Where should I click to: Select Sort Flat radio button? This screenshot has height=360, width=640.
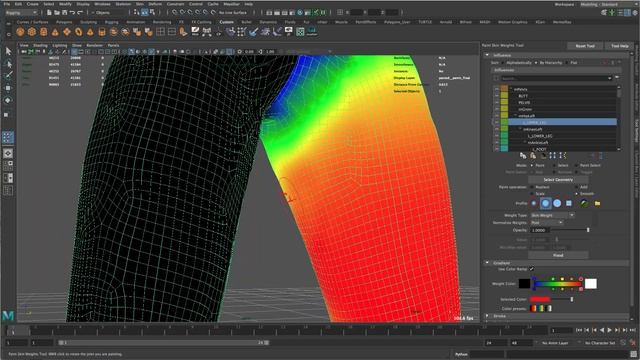tap(567, 63)
